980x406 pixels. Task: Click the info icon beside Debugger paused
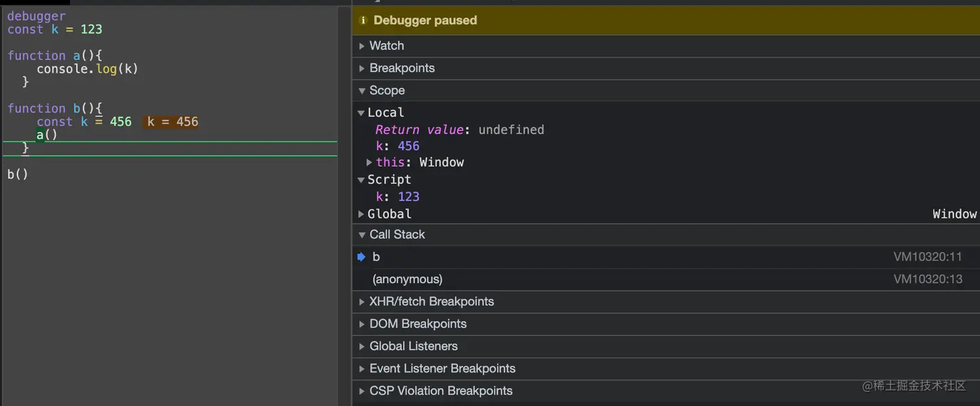pyautogui.click(x=363, y=21)
